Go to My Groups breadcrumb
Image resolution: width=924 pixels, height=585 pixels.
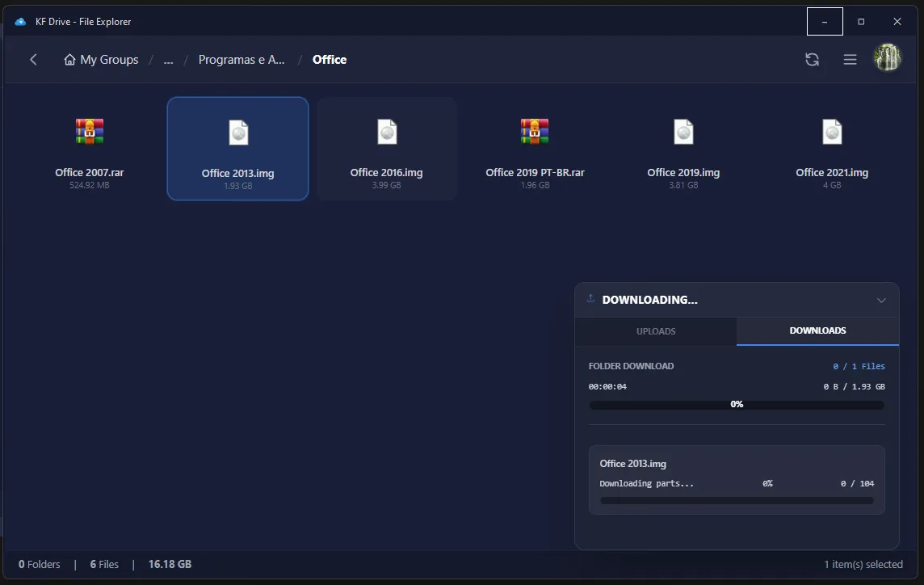pyautogui.click(x=101, y=60)
